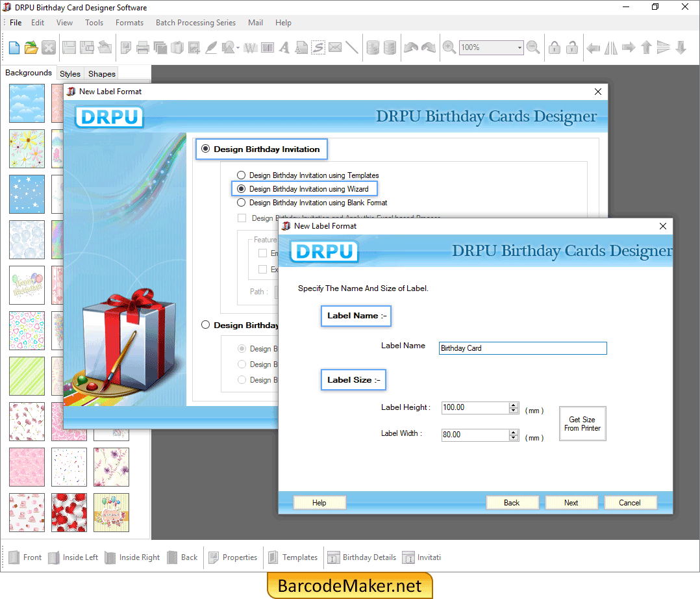Open the Edit menu
700x599 pixels.
(38, 22)
